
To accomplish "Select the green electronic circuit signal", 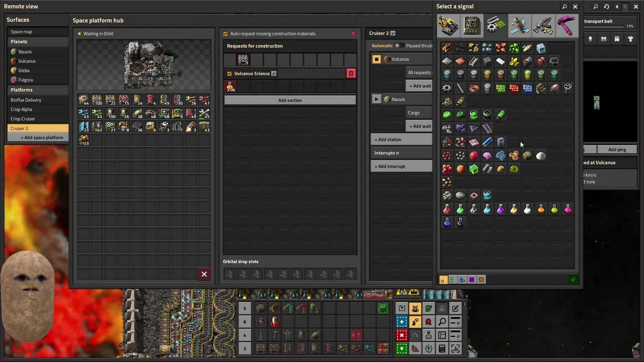I will (x=501, y=88).
